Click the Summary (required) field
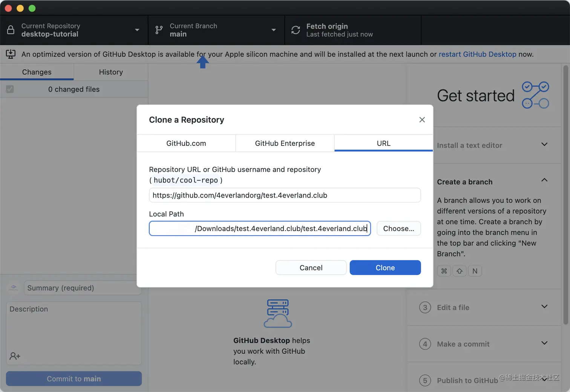Viewport: 570px width, 392px height. click(x=83, y=288)
